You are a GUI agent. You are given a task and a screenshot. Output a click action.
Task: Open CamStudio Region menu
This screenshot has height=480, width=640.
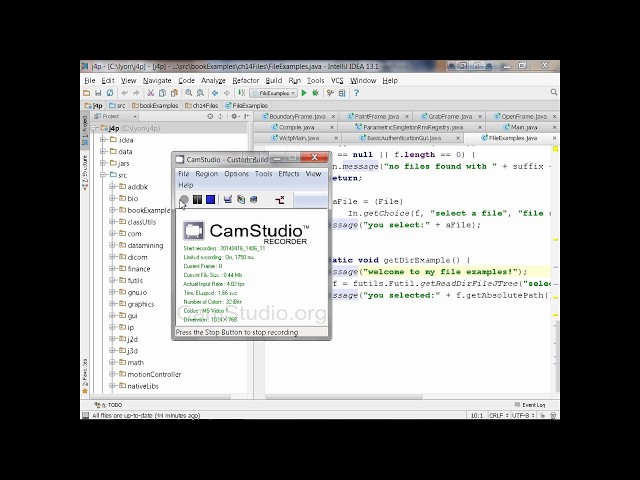tap(207, 173)
